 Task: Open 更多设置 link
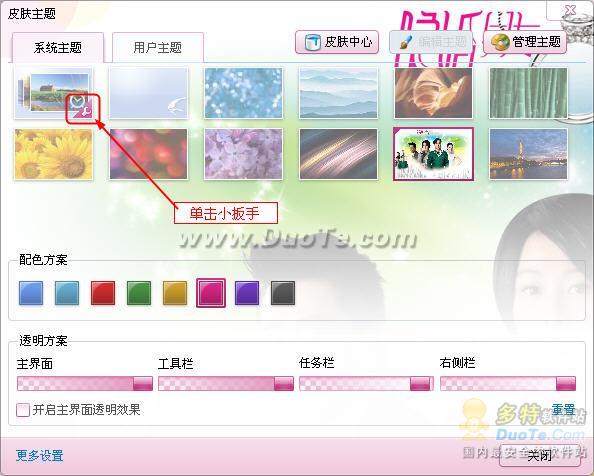click(39, 456)
